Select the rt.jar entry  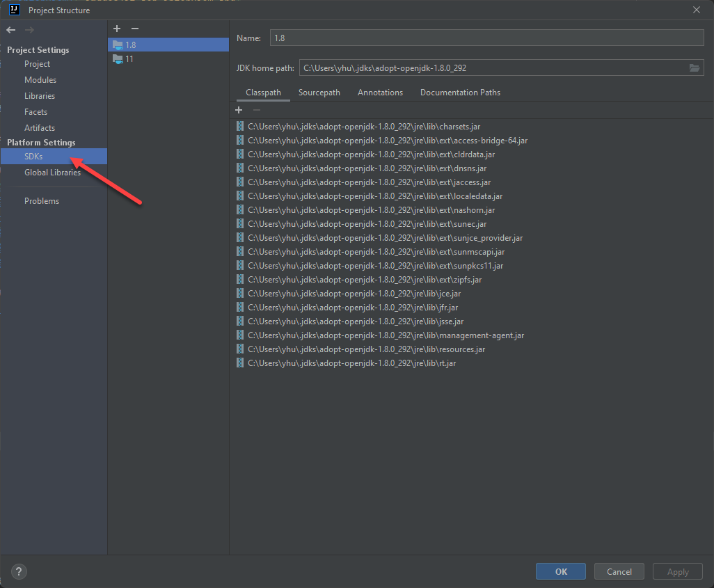pos(346,363)
